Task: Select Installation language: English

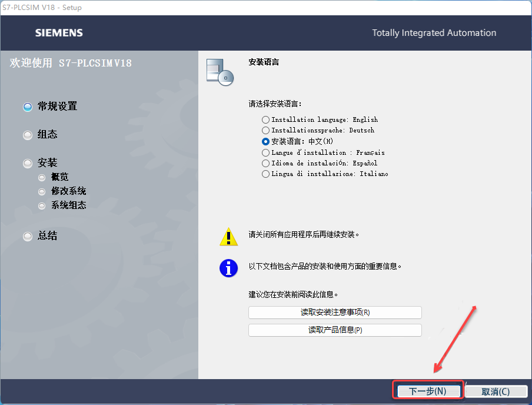Action: [265, 119]
